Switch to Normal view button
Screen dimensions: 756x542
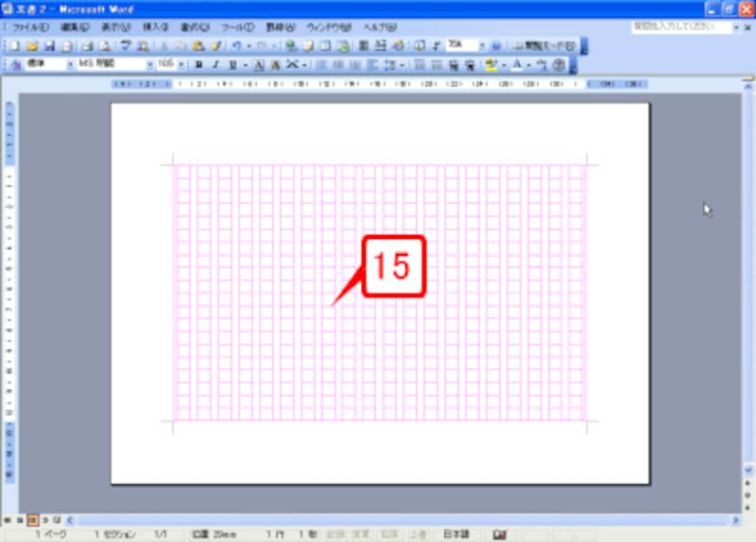pos(8,520)
